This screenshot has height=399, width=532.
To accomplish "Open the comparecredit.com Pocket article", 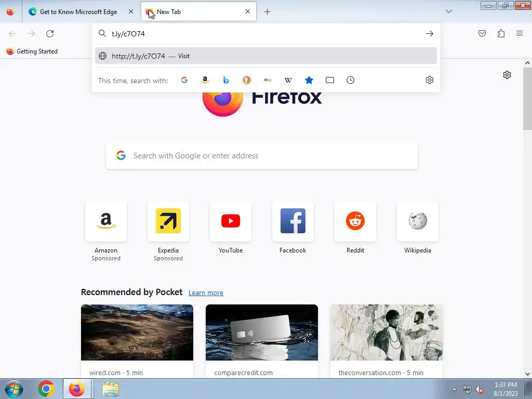I will [x=262, y=341].
